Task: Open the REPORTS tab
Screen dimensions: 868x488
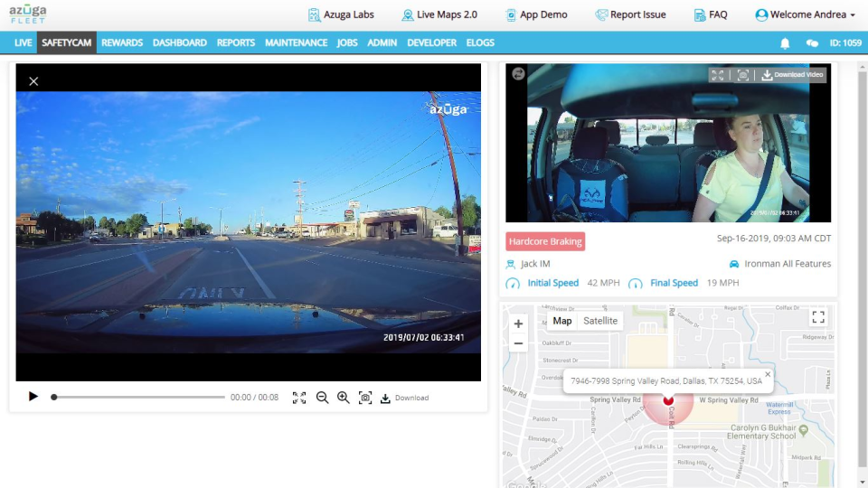Action: (x=236, y=42)
